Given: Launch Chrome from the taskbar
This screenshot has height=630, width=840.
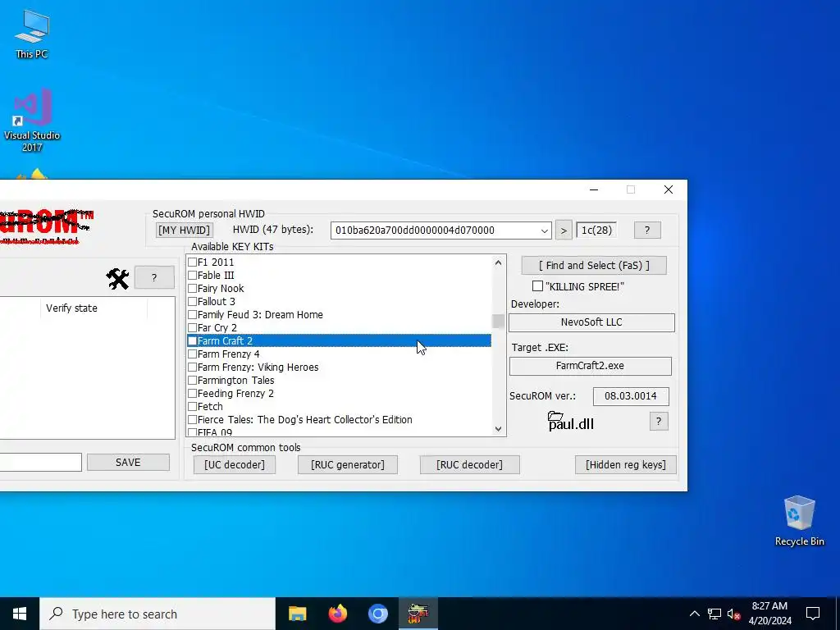Looking at the screenshot, I should [x=377, y=614].
